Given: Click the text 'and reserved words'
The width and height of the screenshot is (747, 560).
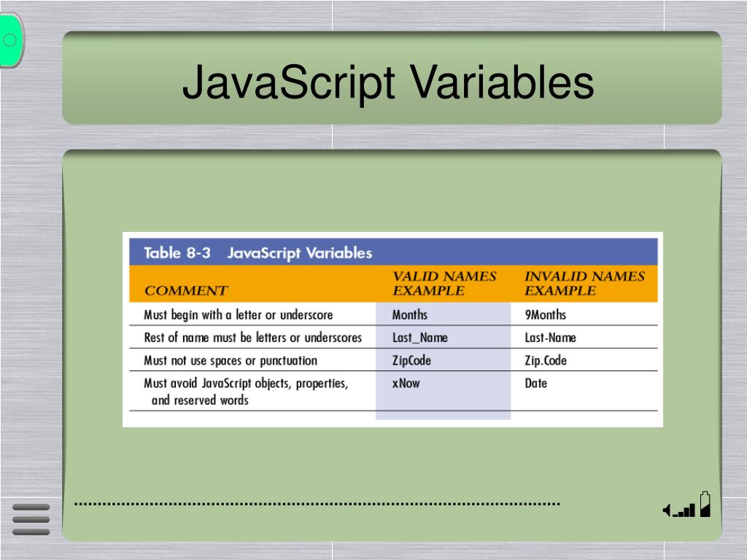Looking at the screenshot, I should coord(200,400).
